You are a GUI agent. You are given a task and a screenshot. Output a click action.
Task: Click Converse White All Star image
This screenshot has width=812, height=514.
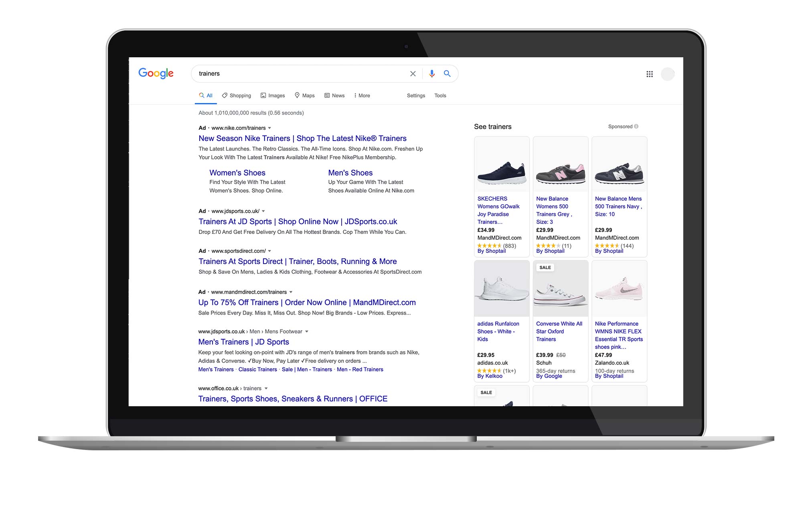click(561, 289)
